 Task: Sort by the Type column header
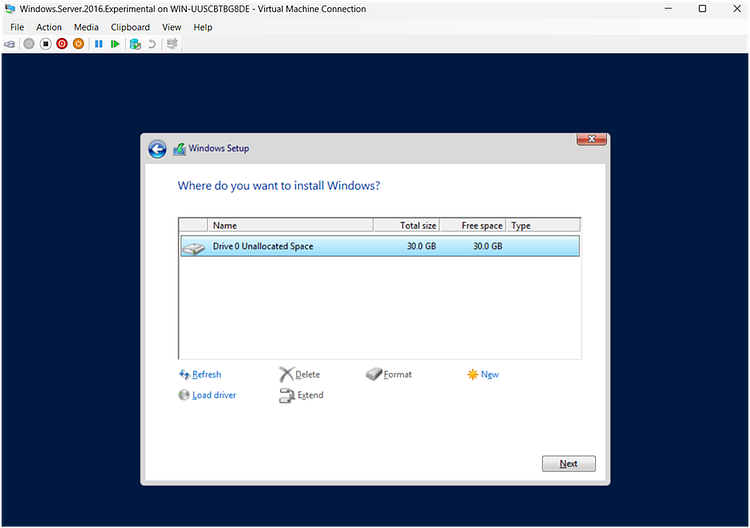[x=543, y=225]
